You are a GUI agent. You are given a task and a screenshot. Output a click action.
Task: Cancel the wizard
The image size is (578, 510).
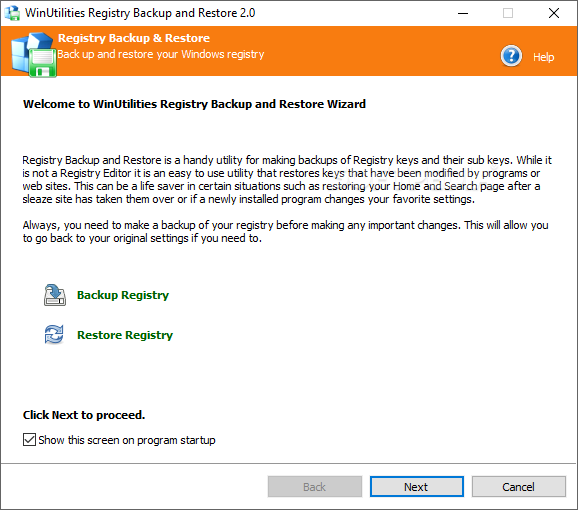tap(518, 487)
